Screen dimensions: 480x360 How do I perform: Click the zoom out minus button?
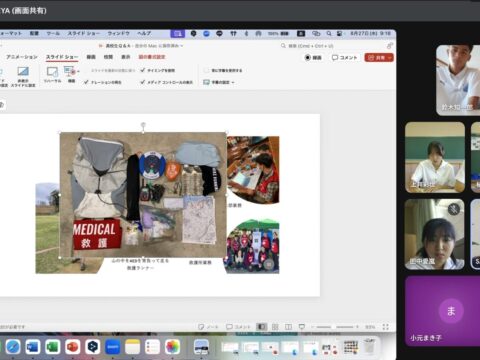tap(313, 327)
